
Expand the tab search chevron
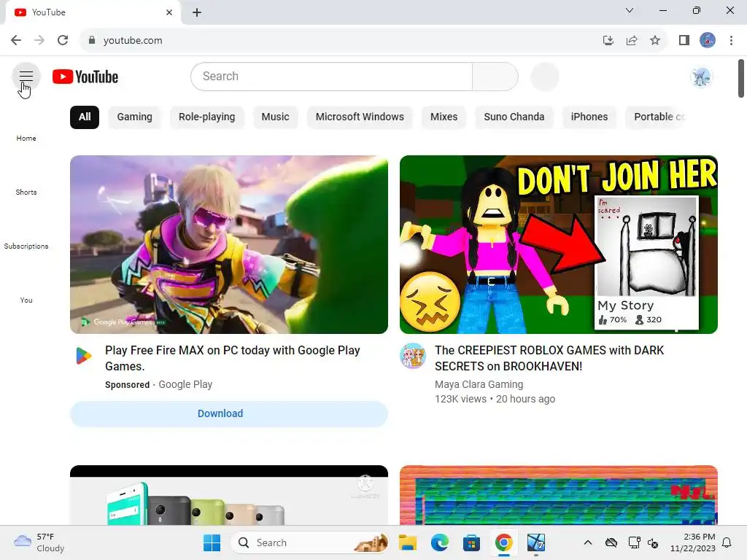coord(630,10)
